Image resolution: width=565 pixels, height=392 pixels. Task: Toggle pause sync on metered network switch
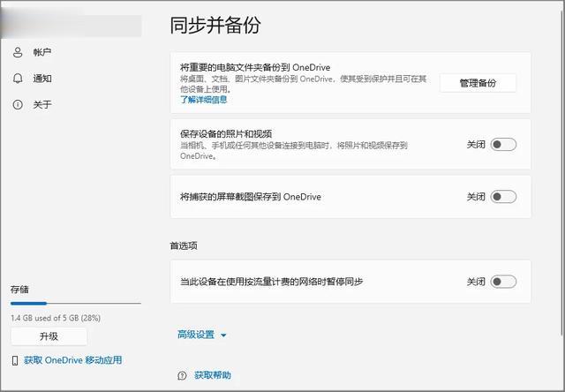tap(503, 282)
